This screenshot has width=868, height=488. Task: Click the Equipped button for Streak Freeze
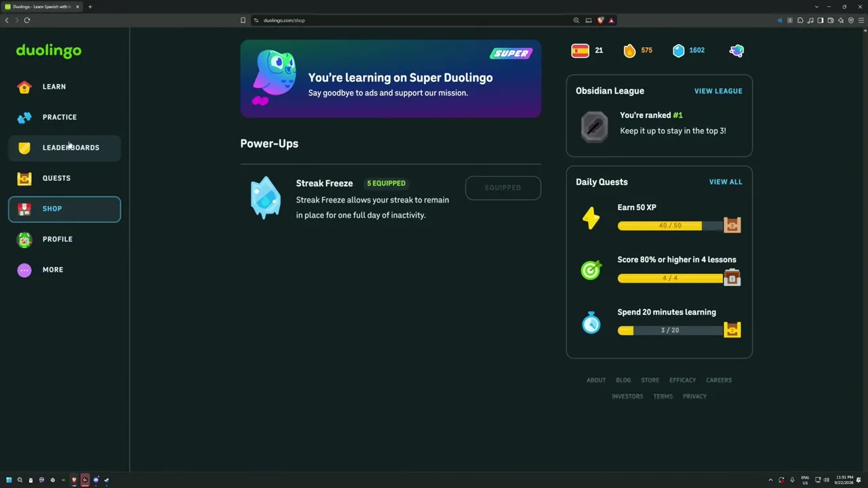pyautogui.click(x=503, y=188)
